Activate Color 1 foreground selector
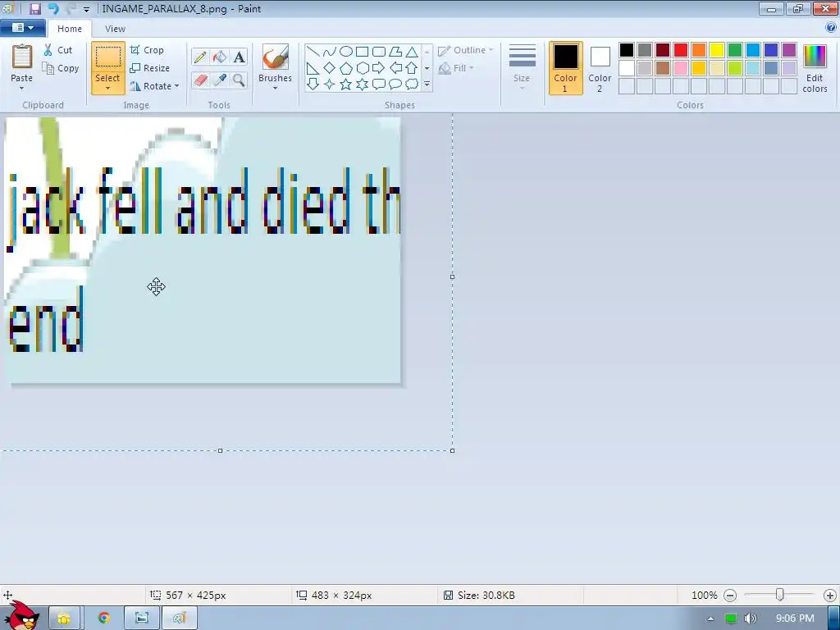Image resolution: width=840 pixels, height=630 pixels. (566, 68)
